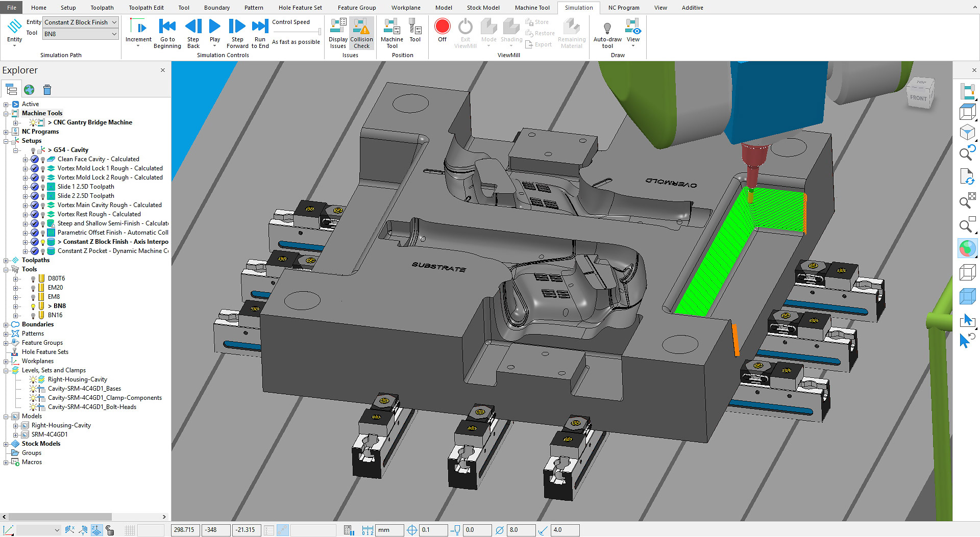
Task: Click the FRONT face of view cube
Action: (x=918, y=98)
